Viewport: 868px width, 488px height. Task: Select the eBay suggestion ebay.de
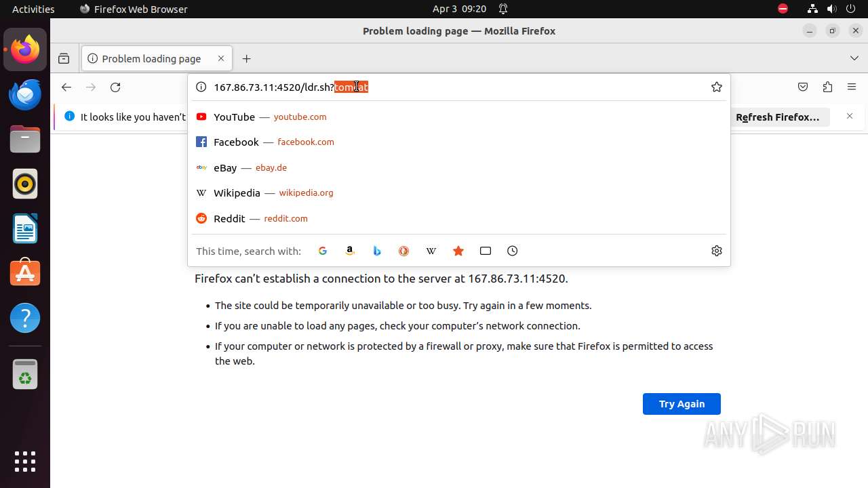(x=459, y=167)
